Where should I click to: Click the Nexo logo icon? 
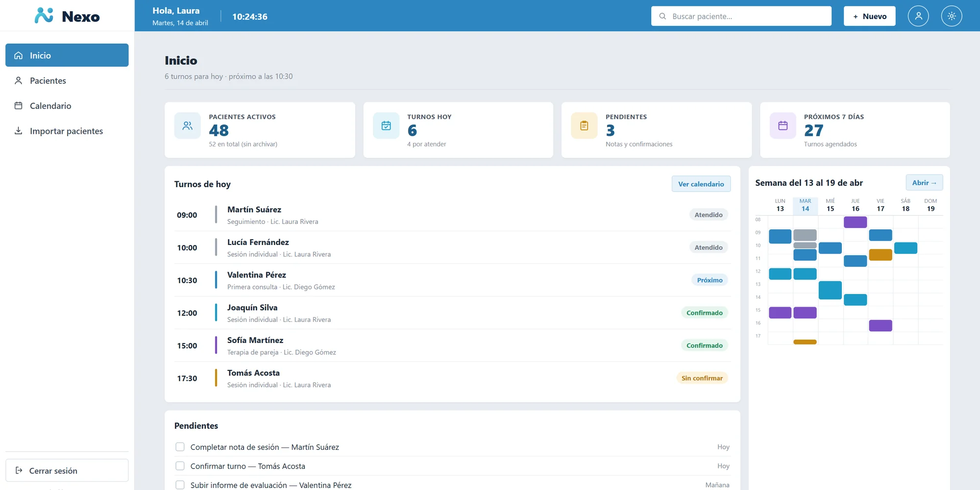44,16
